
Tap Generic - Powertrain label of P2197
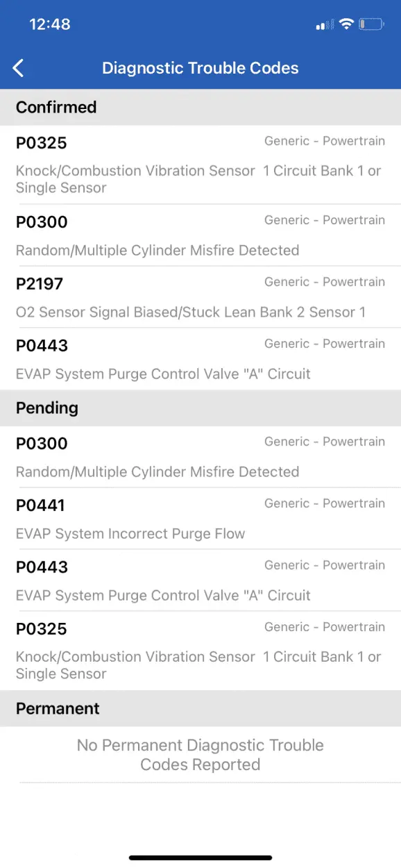(x=325, y=282)
